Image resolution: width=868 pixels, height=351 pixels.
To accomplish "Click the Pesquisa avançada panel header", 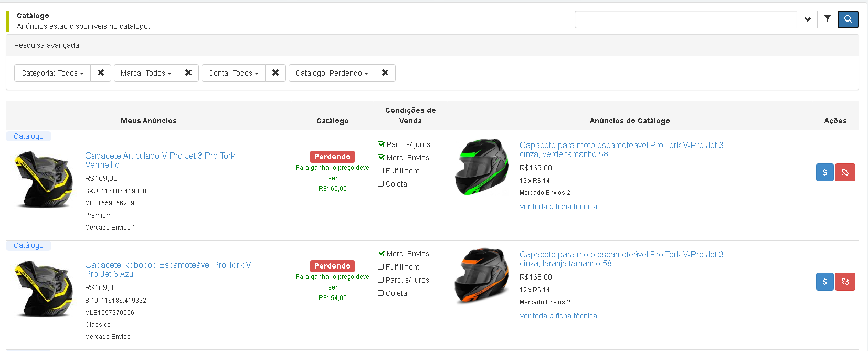I will click(x=432, y=46).
